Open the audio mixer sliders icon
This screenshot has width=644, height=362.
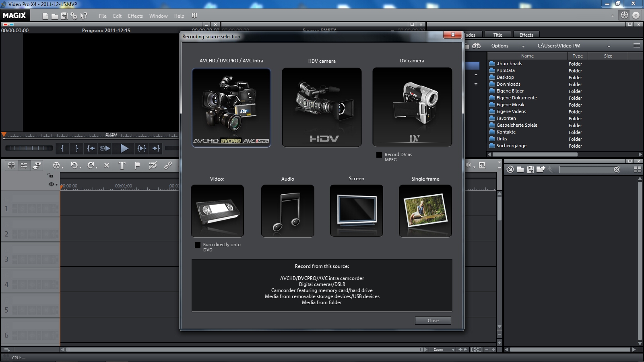(482, 165)
